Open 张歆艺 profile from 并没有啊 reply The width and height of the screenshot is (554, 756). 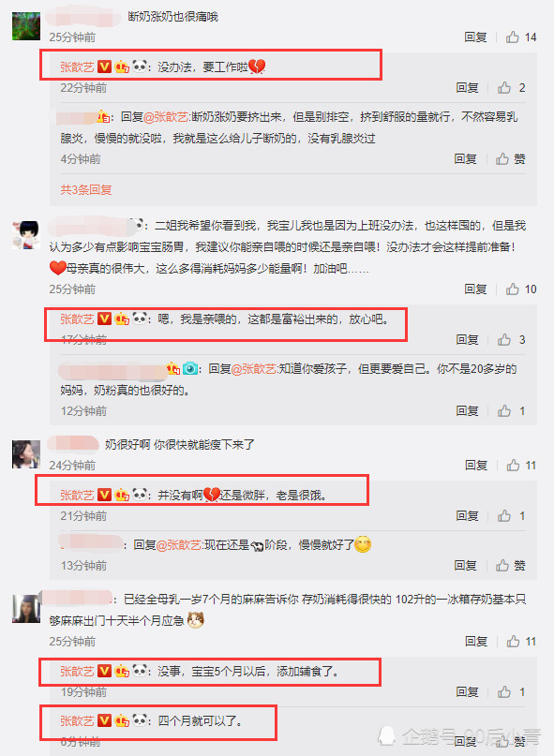click(77, 496)
